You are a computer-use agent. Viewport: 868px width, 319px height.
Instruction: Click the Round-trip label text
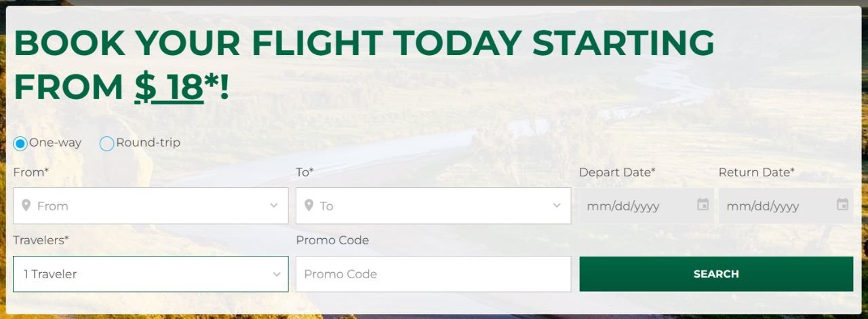[148, 143]
